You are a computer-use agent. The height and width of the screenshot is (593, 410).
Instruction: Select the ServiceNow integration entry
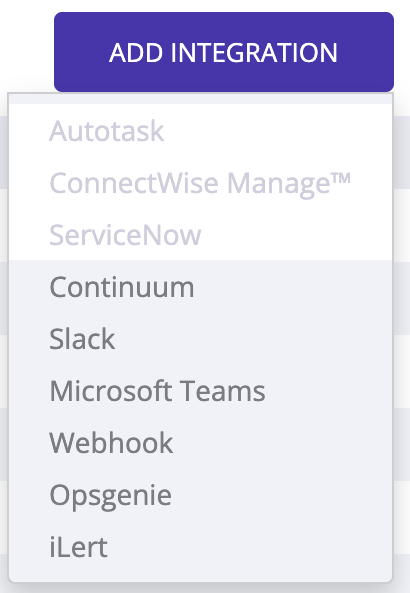(x=200, y=235)
